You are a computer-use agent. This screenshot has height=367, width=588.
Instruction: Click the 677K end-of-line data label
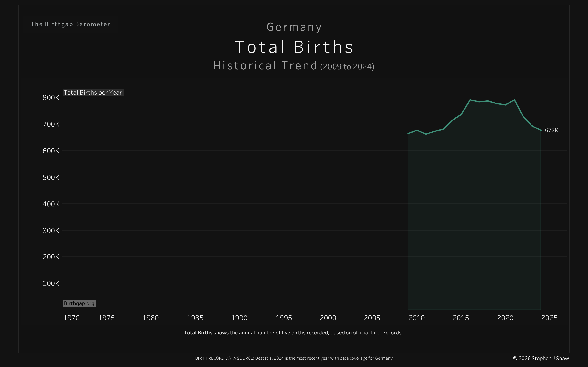coord(551,130)
